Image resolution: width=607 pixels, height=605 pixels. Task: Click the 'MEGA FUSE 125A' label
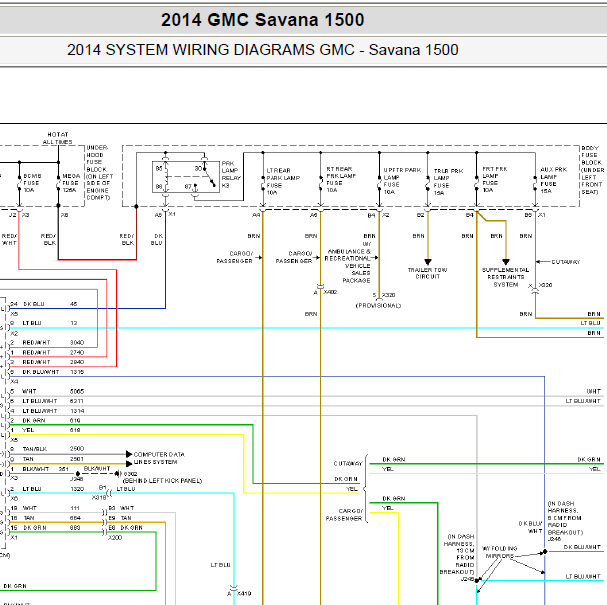pos(71,183)
